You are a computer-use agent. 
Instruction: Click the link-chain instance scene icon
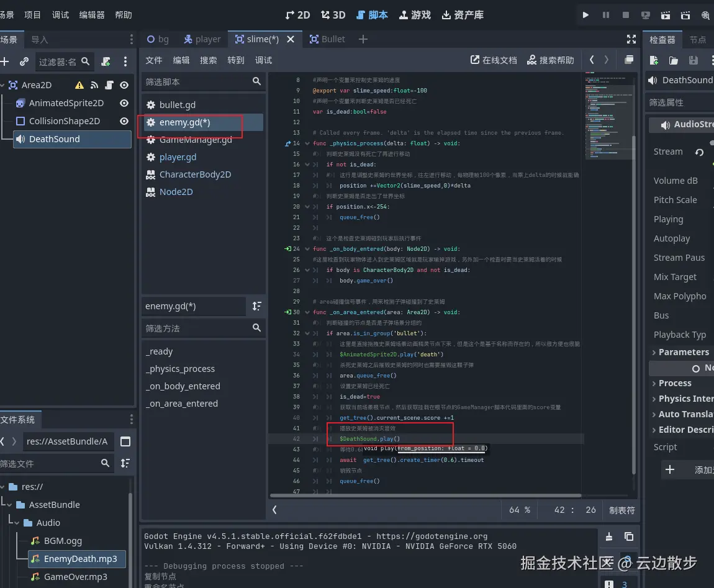pyautogui.click(x=24, y=61)
